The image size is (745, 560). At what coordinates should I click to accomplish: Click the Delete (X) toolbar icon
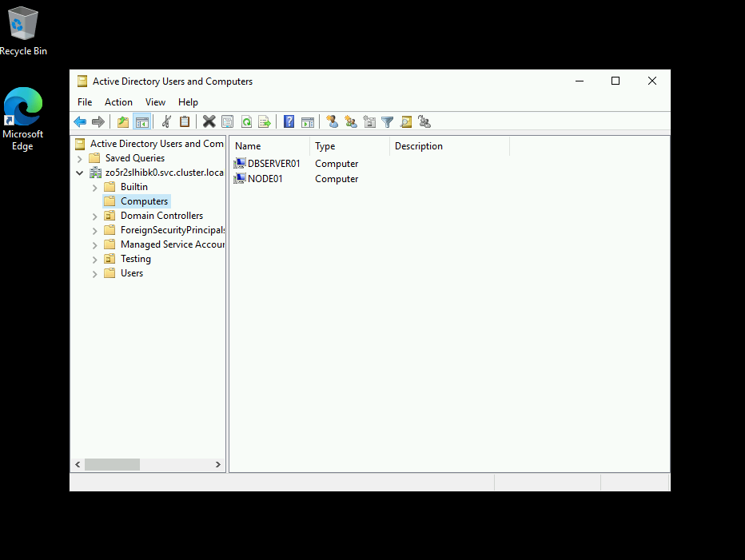[x=209, y=122]
